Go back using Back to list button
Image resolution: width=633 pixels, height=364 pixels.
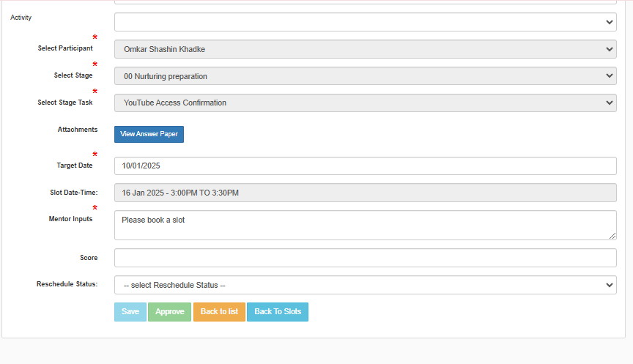click(x=219, y=312)
